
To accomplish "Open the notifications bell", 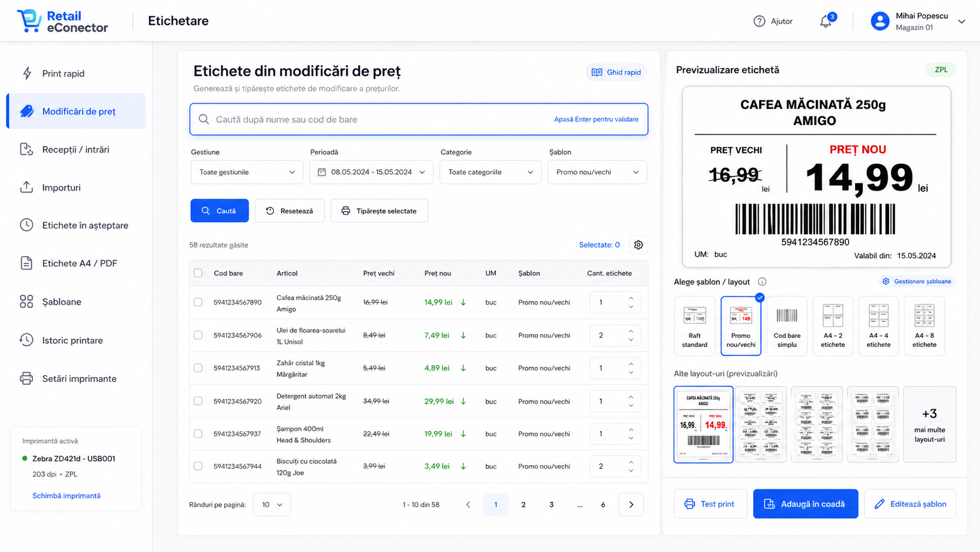I will (826, 21).
